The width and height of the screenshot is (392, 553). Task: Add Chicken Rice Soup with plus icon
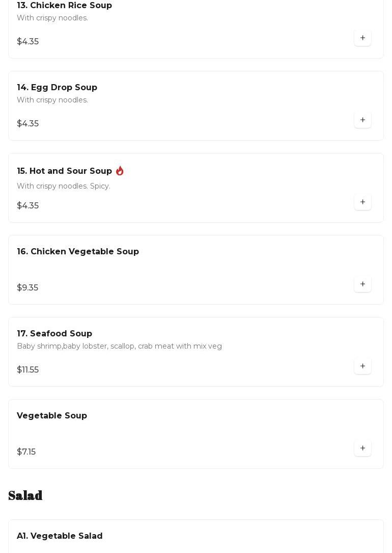(x=362, y=38)
